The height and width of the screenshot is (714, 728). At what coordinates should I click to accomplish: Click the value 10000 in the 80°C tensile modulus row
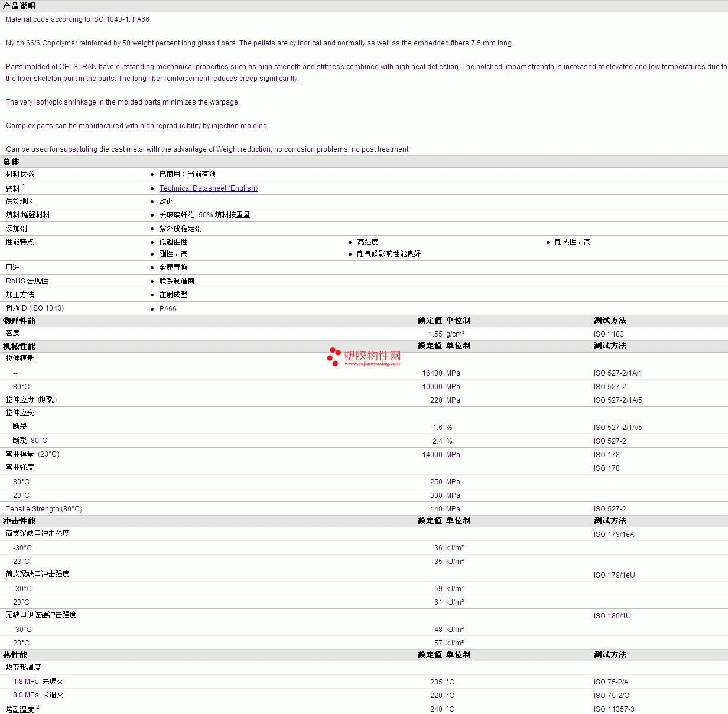(433, 387)
